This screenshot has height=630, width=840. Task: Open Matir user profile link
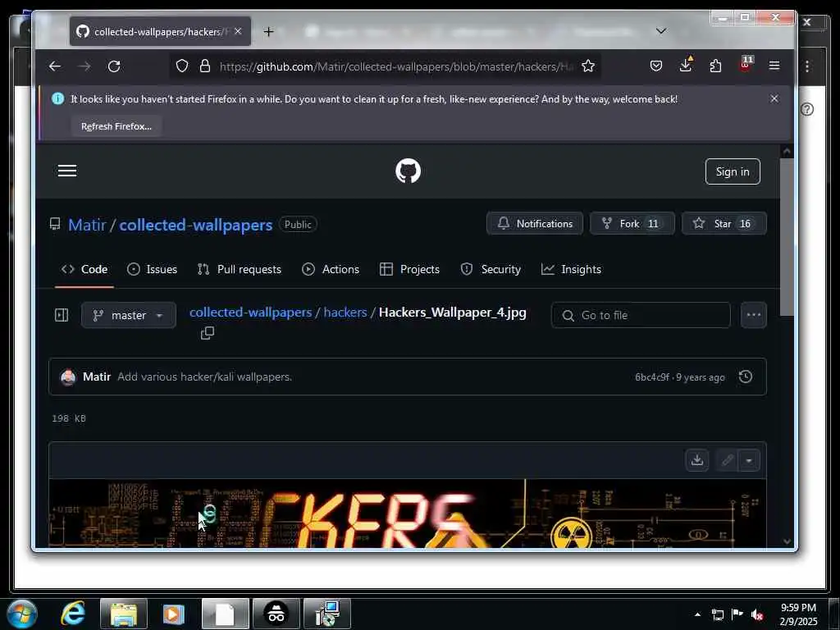[x=87, y=225]
